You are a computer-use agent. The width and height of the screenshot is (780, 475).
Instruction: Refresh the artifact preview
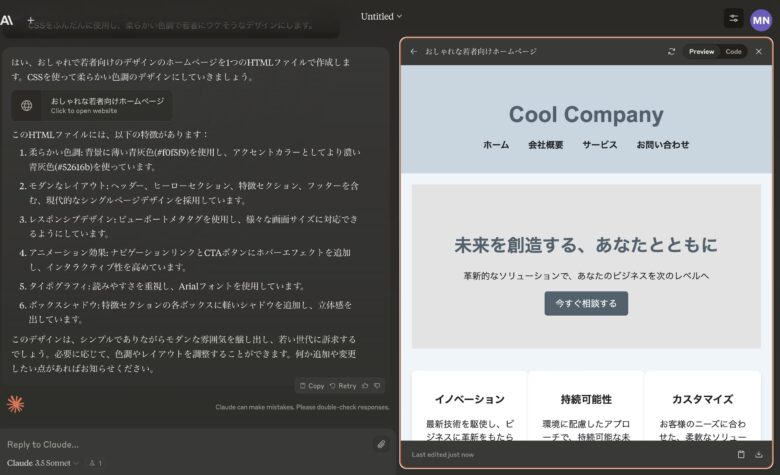coord(672,51)
